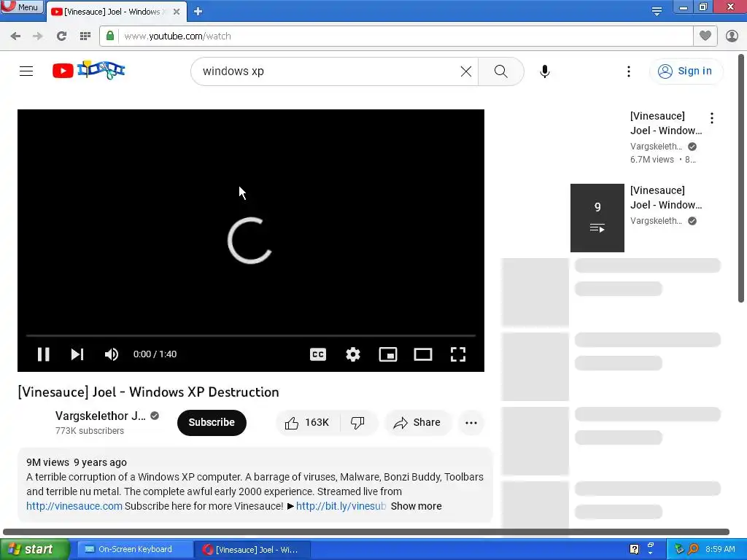Click the '0:00 / 1:40' time display
This screenshot has height=560, width=747.
click(x=155, y=354)
